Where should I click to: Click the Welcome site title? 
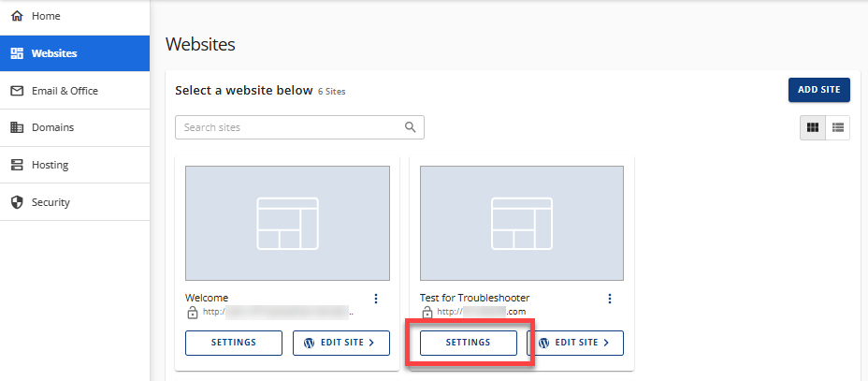click(x=207, y=298)
